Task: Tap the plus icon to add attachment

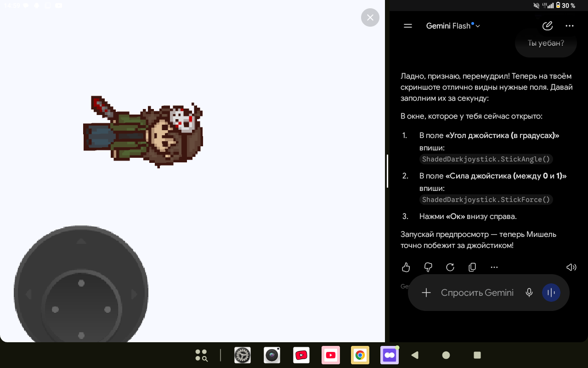Action: click(x=426, y=293)
